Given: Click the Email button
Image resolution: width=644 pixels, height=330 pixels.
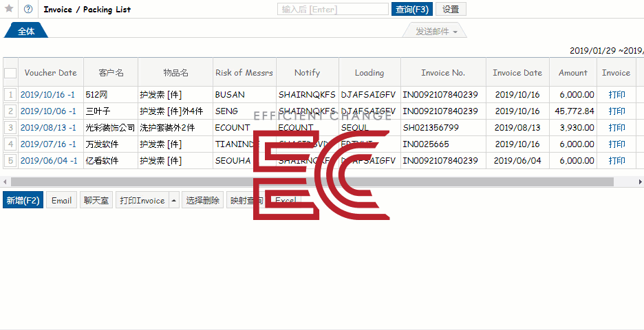Looking at the screenshot, I should pos(62,200).
